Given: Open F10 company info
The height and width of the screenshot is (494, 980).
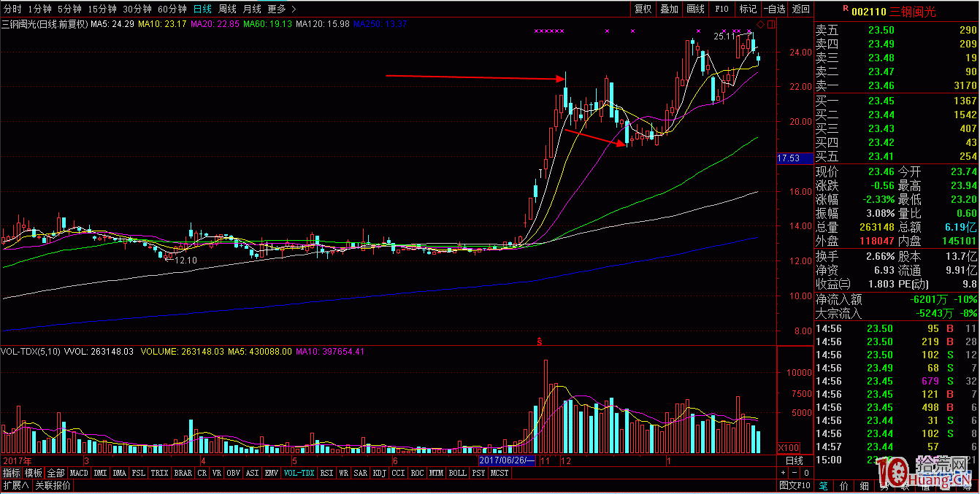Looking at the screenshot, I should tap(721, 9).
